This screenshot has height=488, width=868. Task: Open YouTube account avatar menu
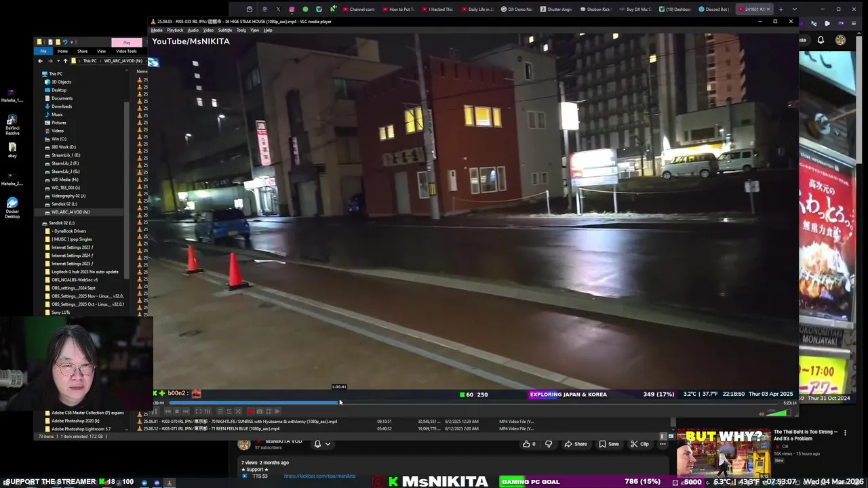[840, 40]
